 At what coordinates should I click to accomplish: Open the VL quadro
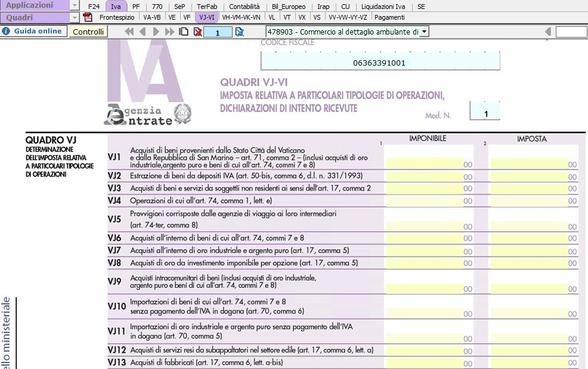coord(272,17)
